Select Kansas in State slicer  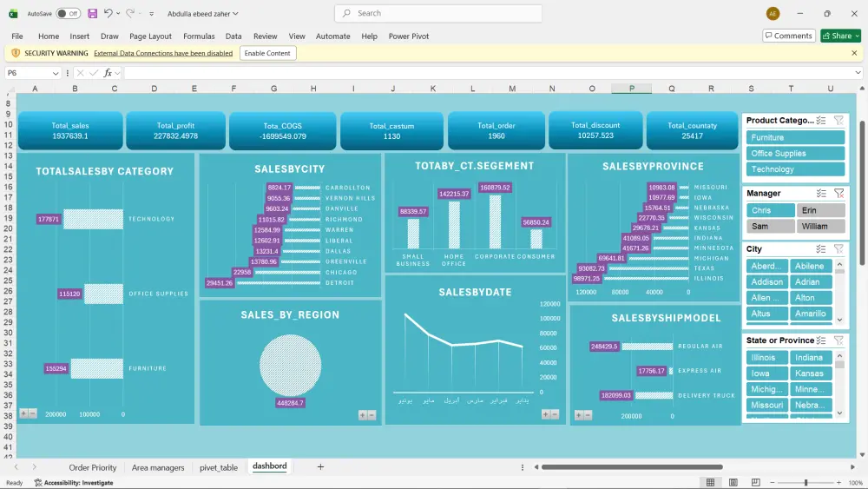tap(811, 373)
